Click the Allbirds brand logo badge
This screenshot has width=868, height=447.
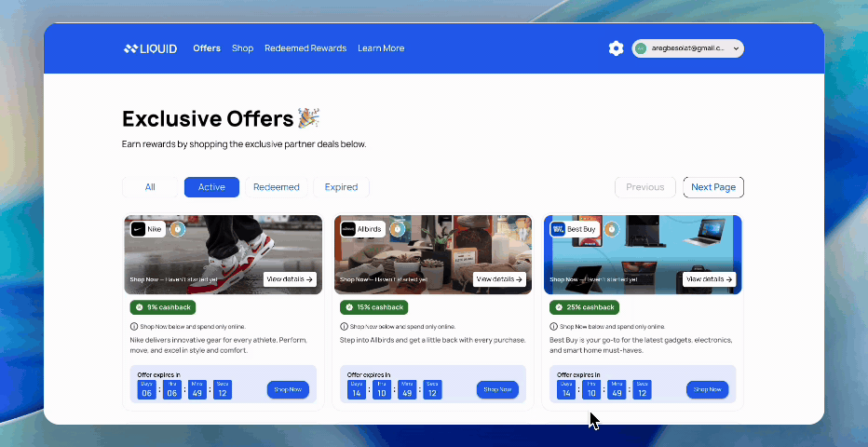click(x=362, y=229)
